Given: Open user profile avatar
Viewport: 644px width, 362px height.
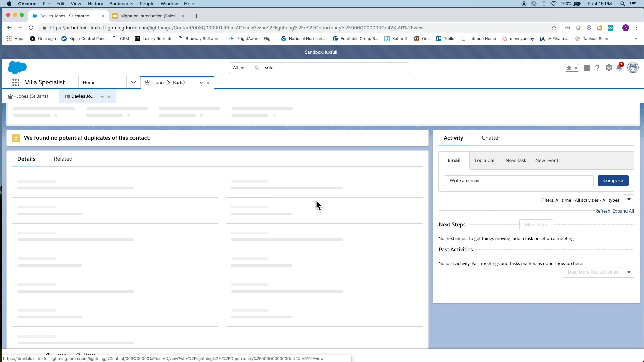Looking at the screenshot, I should [633, 68].
